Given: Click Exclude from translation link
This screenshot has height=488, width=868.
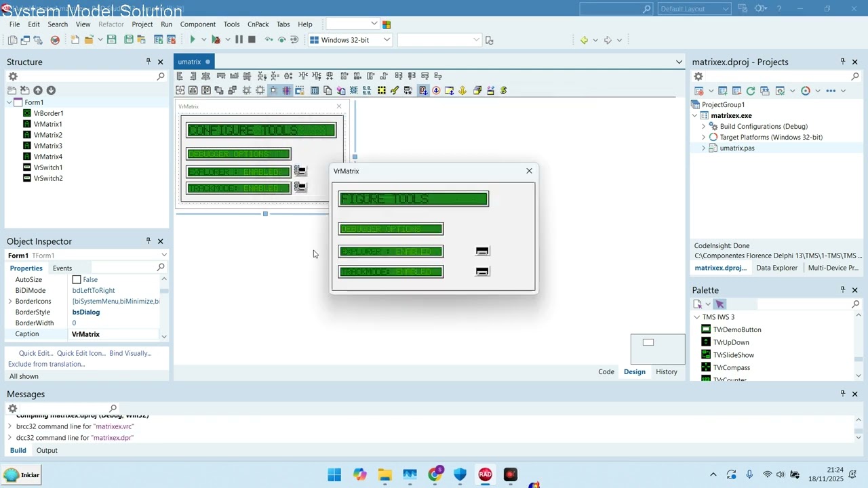Looking at the screenshot, I should click(x=47, y=364).
